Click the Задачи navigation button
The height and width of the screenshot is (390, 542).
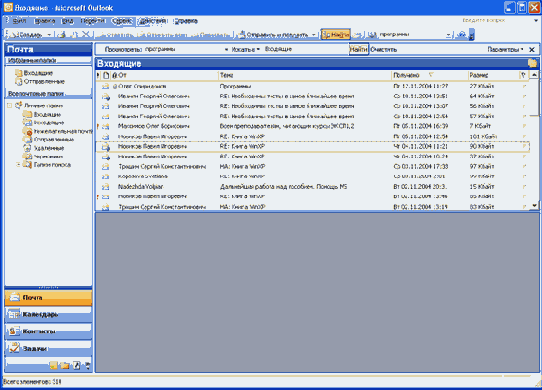coord(48,349)
